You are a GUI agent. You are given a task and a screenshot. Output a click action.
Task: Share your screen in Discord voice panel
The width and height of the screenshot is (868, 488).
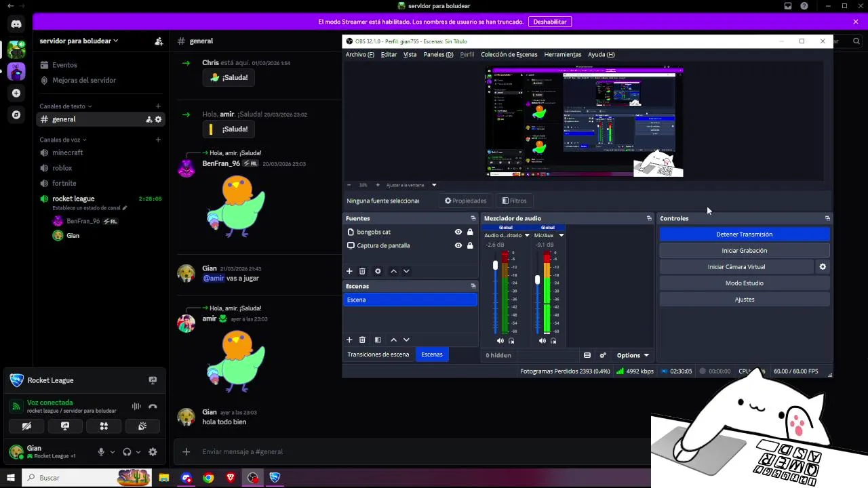(65, 426)
